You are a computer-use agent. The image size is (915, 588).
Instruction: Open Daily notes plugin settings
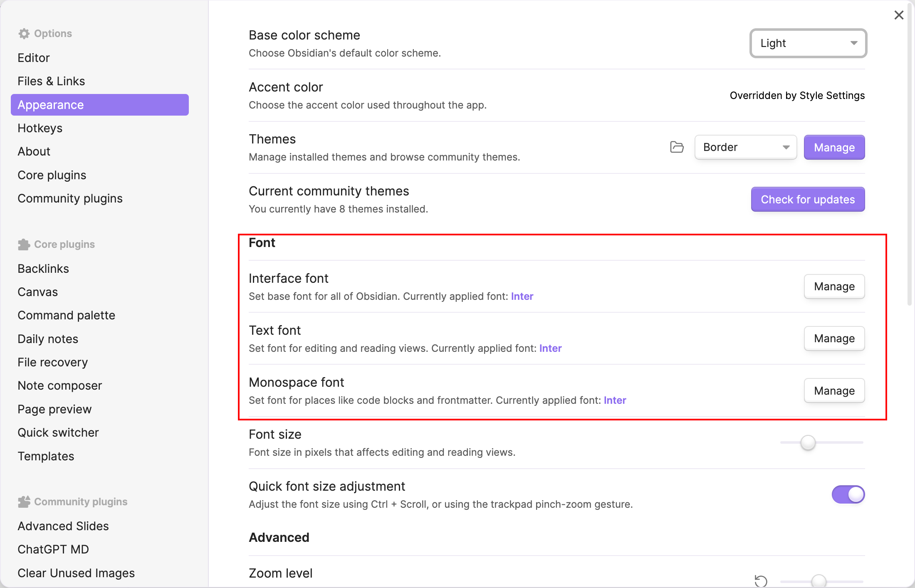tap(48, 338)
